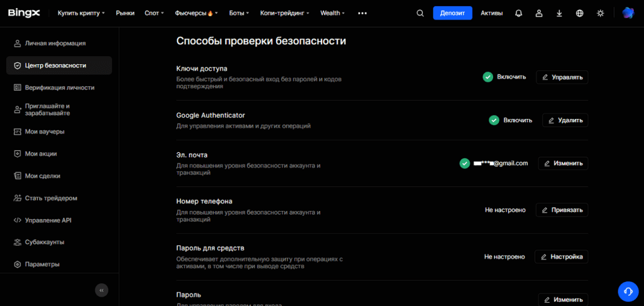Click Привязать for Номер телефона

coord(562,210)
